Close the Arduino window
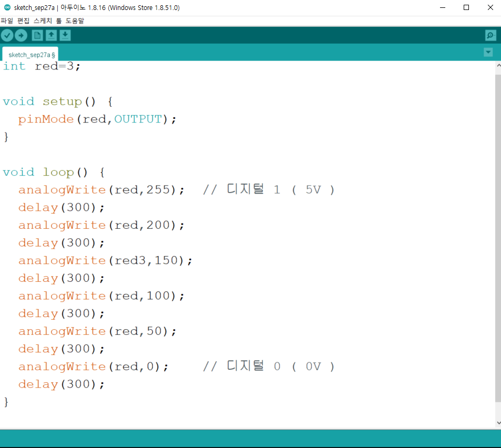The width and height of the screenshot is (501, 448). (x=490, y=7)
